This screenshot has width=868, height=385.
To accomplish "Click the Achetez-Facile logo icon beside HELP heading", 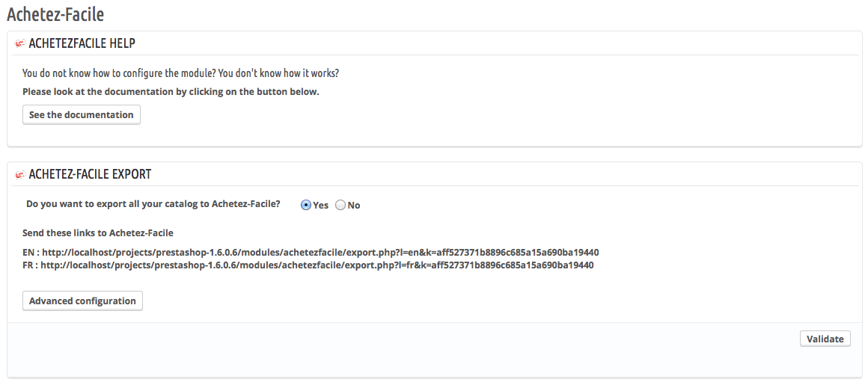I will [20, 43].
